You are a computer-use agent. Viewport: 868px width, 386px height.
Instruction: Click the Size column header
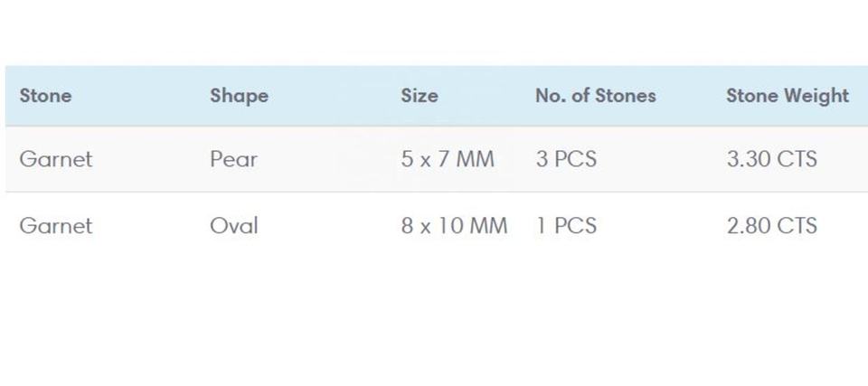pos(419,95)
